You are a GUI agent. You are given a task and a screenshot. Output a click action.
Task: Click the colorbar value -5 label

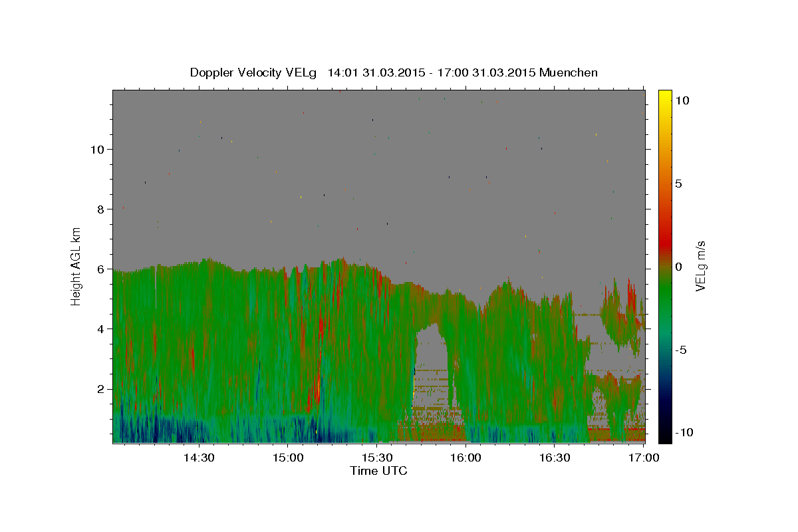(681, 350)
